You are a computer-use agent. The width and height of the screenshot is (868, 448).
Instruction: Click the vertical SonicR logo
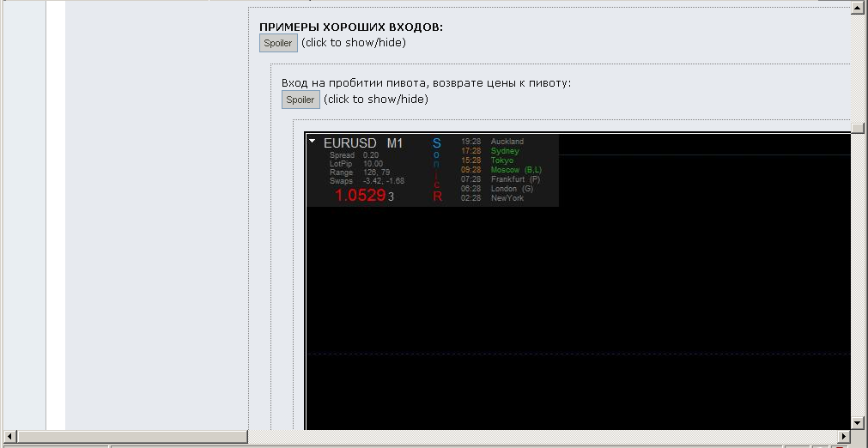coord(437,170)
